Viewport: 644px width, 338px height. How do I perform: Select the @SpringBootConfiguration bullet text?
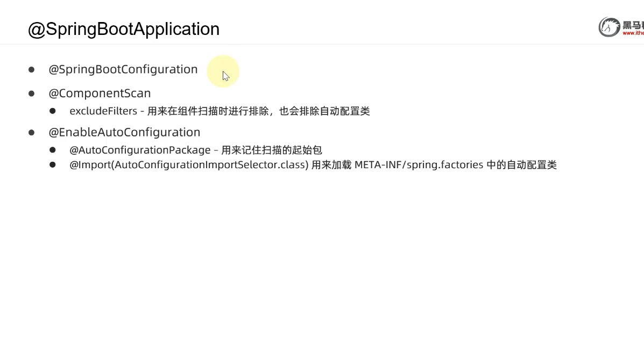(123, 69)
